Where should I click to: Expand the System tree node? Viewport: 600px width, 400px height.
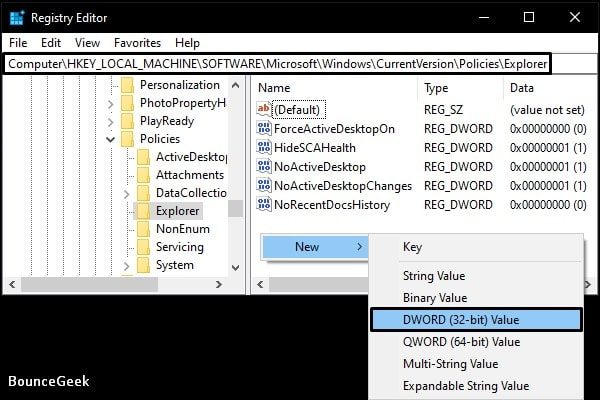point(127,266)
